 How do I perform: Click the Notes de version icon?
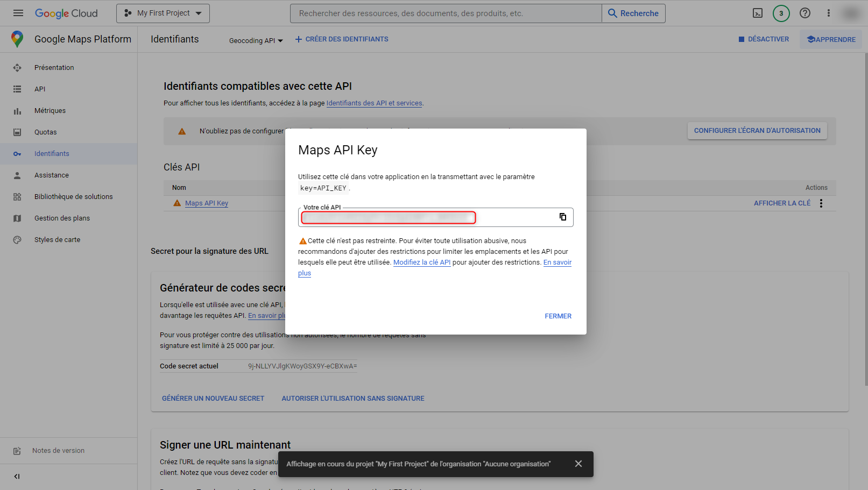17,451
